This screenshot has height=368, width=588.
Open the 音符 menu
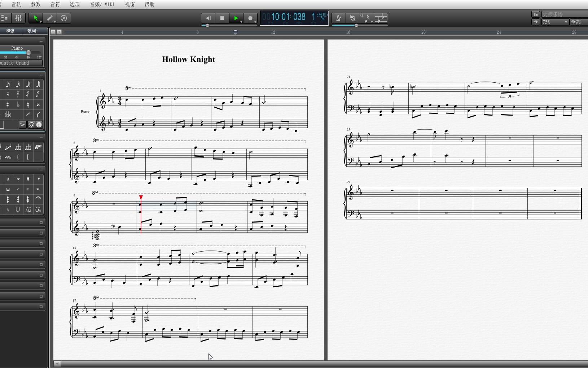pos(55,4)
